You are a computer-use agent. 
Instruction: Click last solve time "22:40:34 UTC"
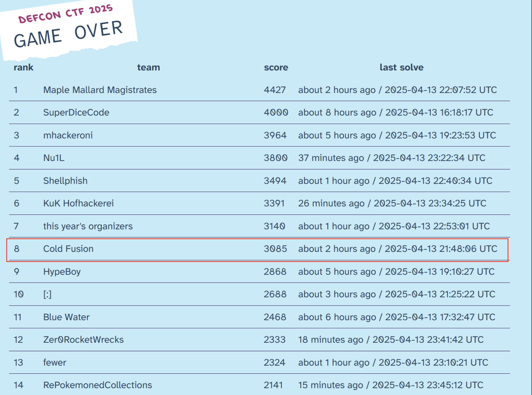coord(463,181)
